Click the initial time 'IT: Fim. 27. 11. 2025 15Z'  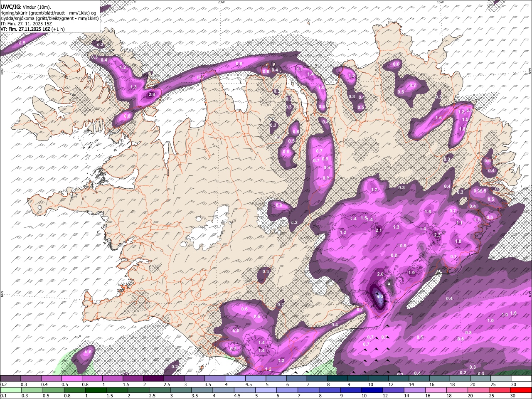tap(26, 24)
